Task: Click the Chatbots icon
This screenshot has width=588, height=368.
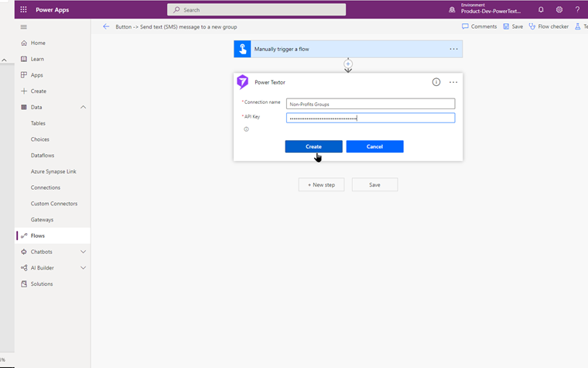Action: coord(24,252)
